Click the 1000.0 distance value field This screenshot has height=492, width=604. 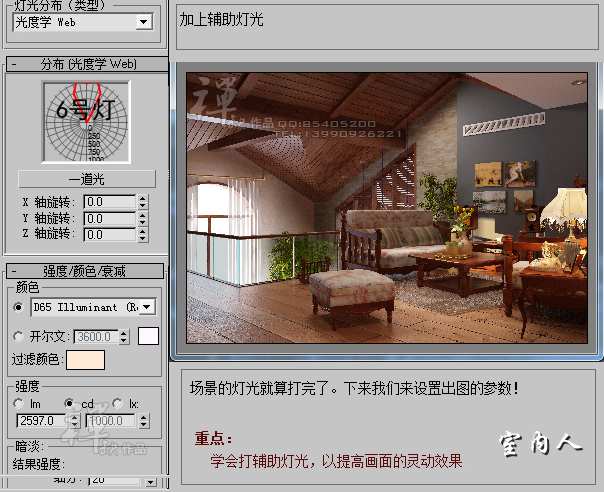(x=111, y=421)
